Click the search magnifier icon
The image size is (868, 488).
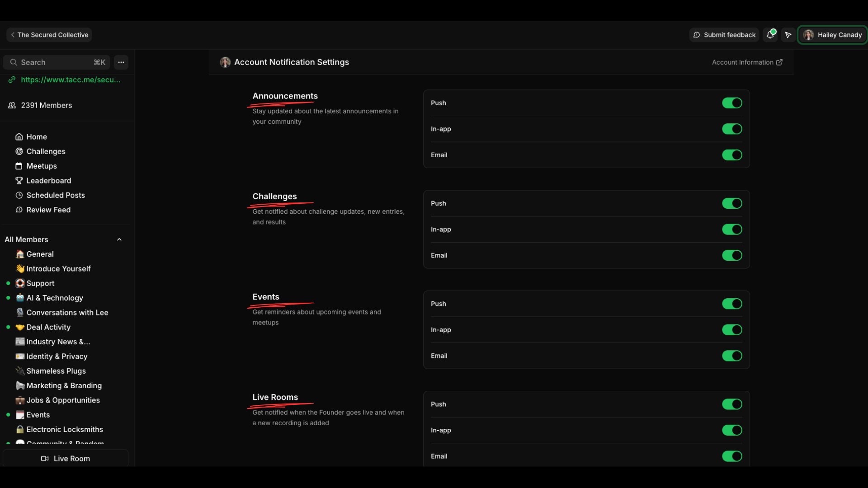point(14,62)
